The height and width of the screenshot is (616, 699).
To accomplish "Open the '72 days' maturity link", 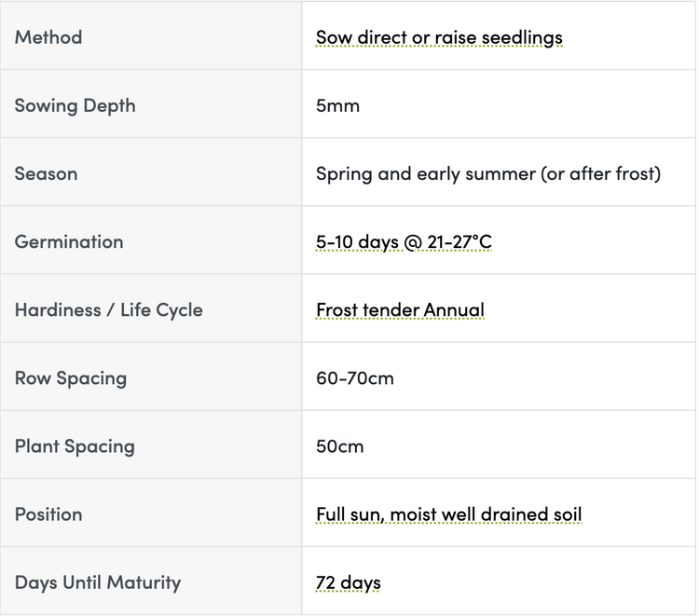I will (348, 582).
